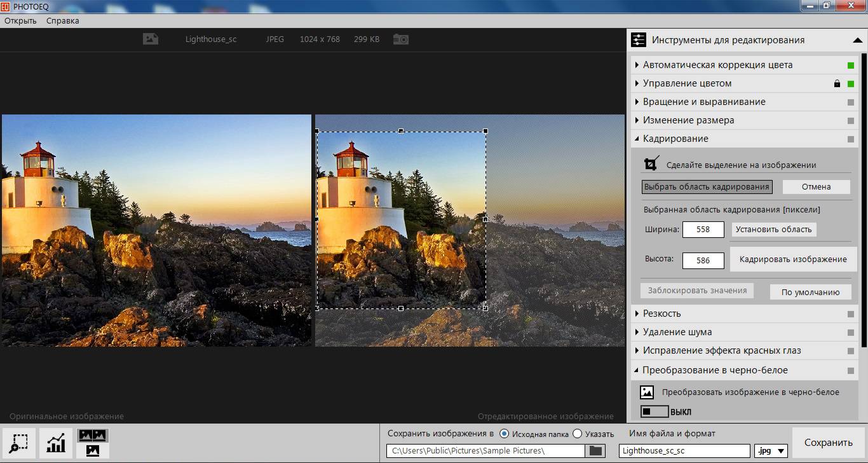Click the Отмена button

click(x=816, y=187)
